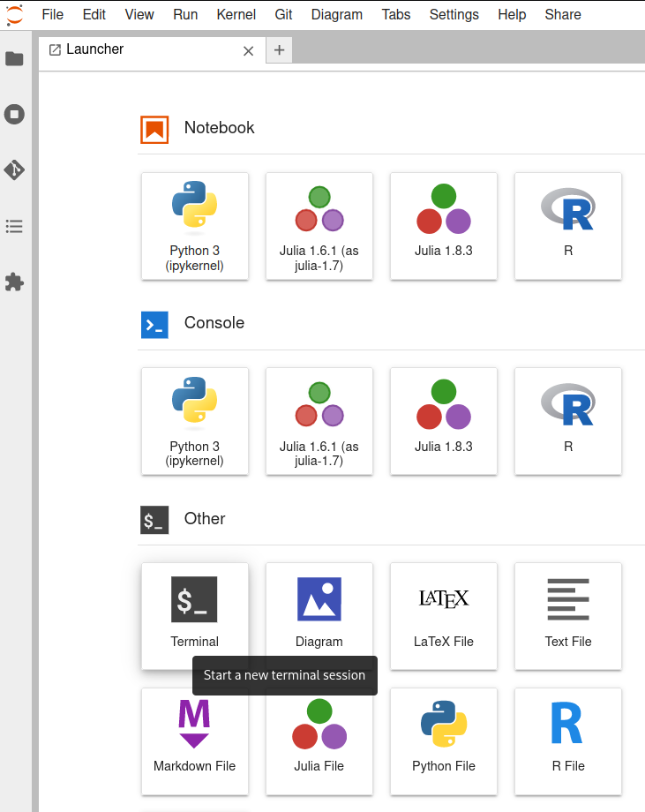Click the Notebook section bookmark icon
The image size is (645, 812).
point(154,130)
